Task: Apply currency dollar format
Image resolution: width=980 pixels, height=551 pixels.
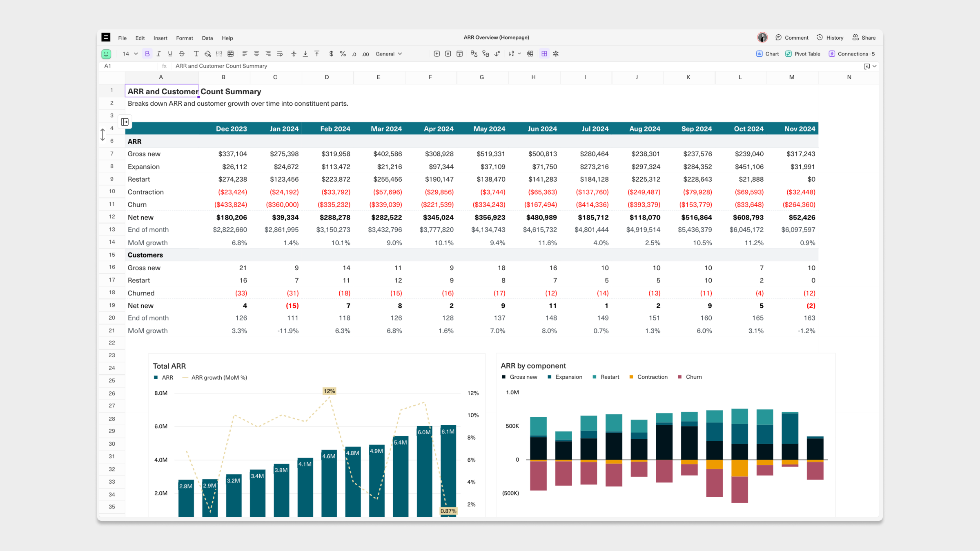Action: coord(331,54)
